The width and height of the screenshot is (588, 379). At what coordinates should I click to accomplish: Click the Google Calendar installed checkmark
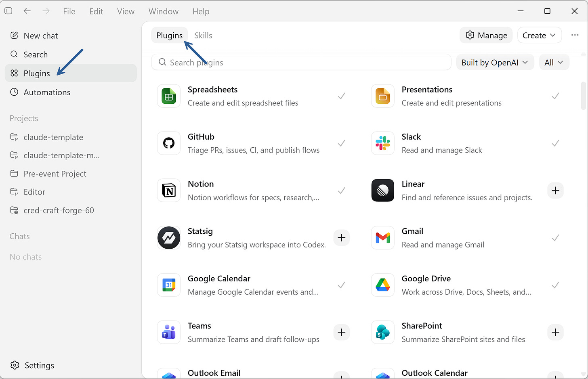point(341,285)
